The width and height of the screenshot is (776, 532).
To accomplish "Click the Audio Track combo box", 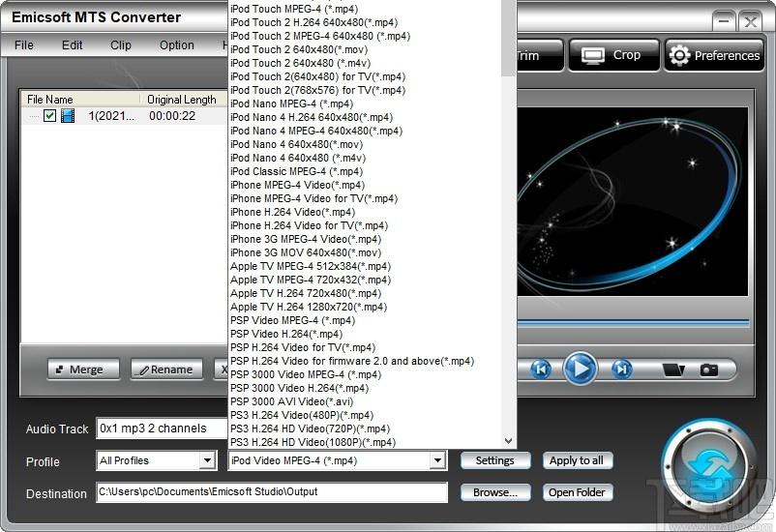I will pos(162,429).
